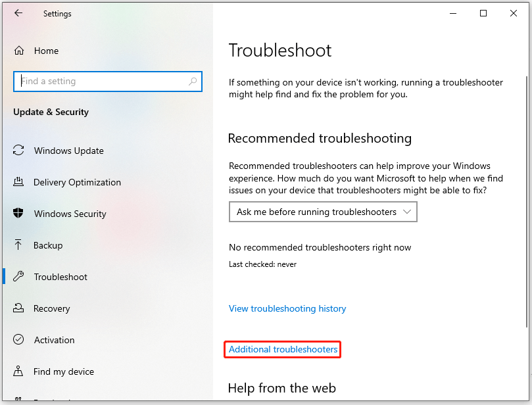Screen dimensions: 532x405
Task: Open the recommended troubleshooting preference dropdown
Action: pyautogui.click(x=322, y=211)
